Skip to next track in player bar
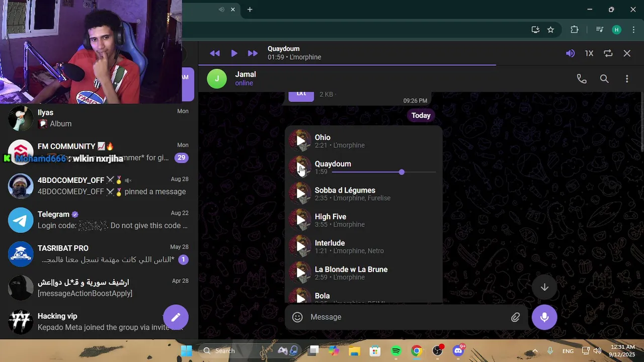The image size is (644, 362). coord(253,53)
